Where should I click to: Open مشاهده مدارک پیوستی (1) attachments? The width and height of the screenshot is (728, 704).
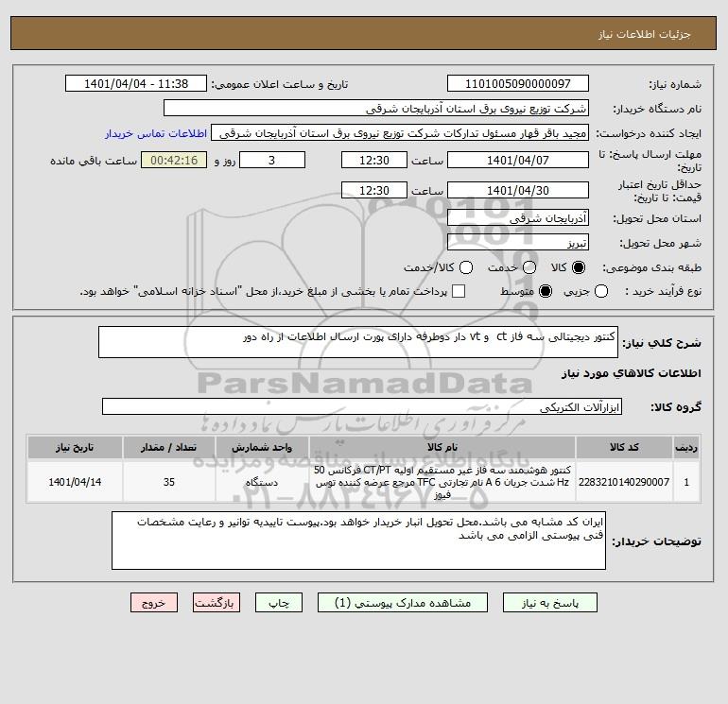pos(403,603)
